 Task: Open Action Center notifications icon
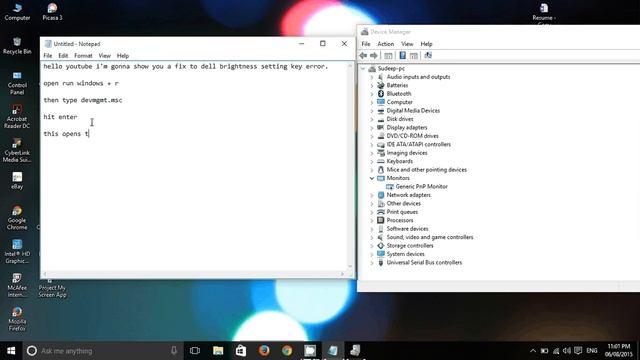pos(578,351)
